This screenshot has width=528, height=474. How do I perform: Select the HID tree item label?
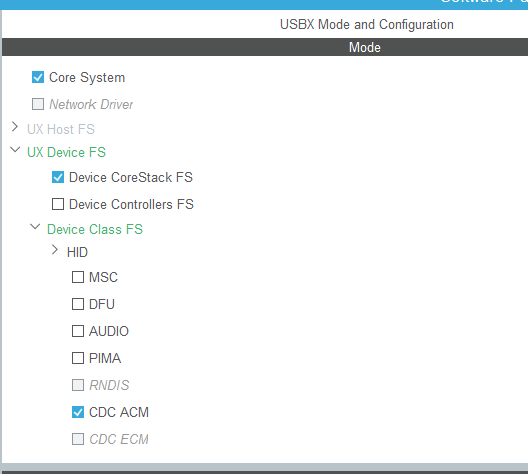tap(77, 252)
